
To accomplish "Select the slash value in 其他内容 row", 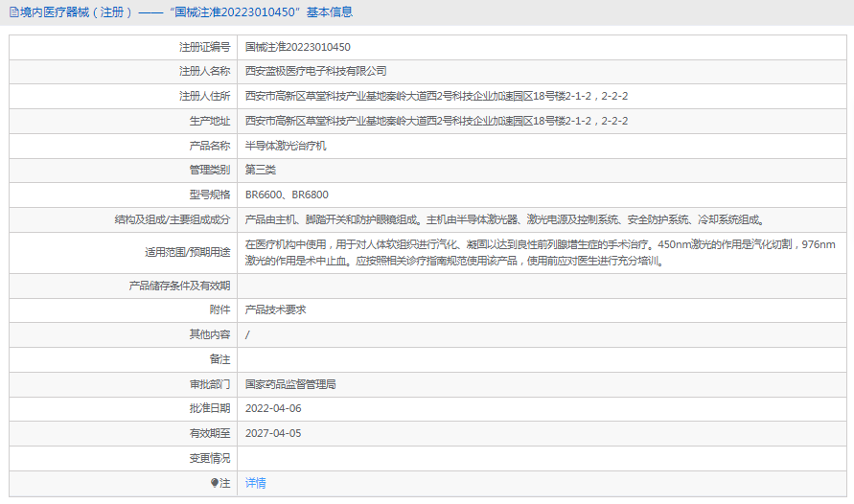I will click(x=247, y=334).
